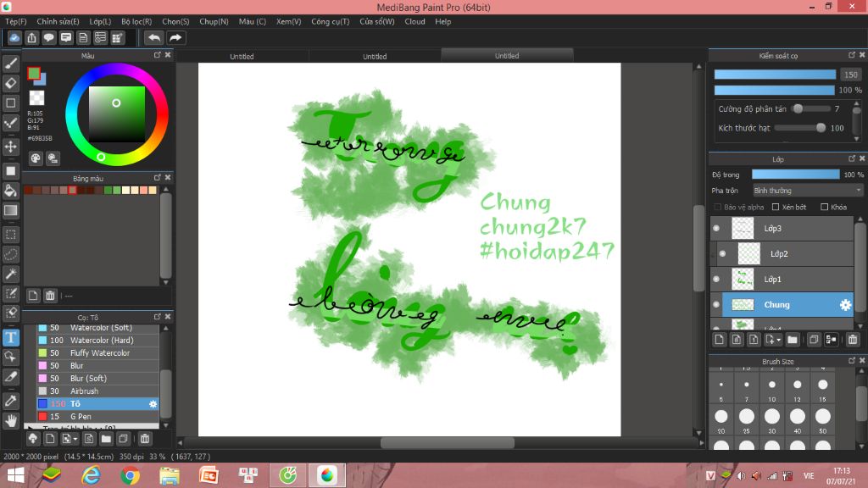Undock the Bảng màu panel
Viewport: 868px width, 488px height.
coord(157,178)
